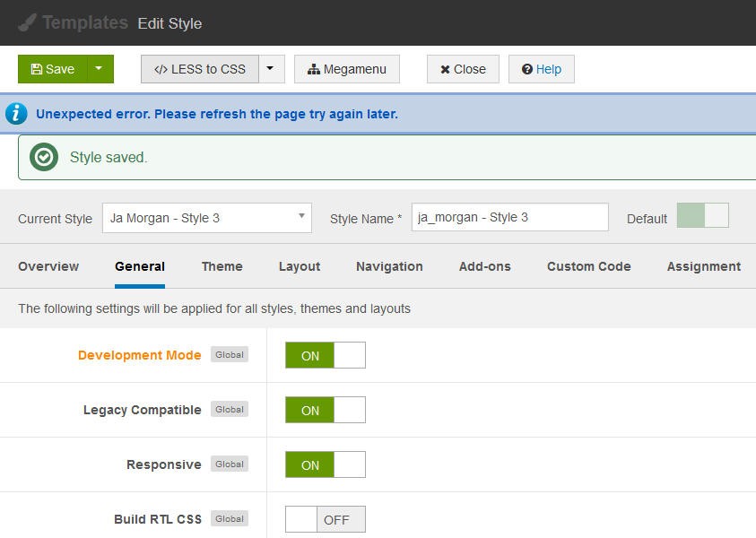Image resolution: width=756 pixels, height=538 pixels.
Task: Toggle the Default style switch
Action: pos(702,215)
